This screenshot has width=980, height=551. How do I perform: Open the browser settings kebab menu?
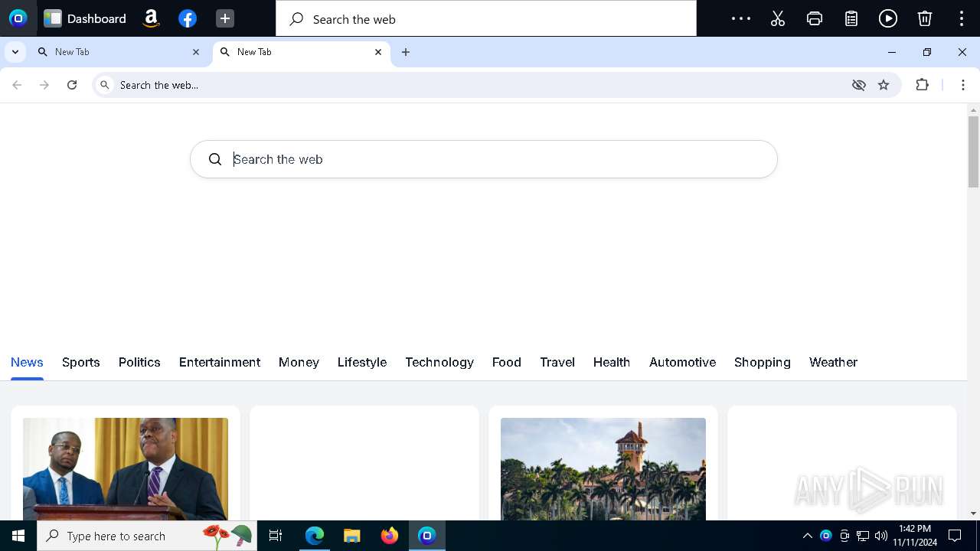pos(963,85)
